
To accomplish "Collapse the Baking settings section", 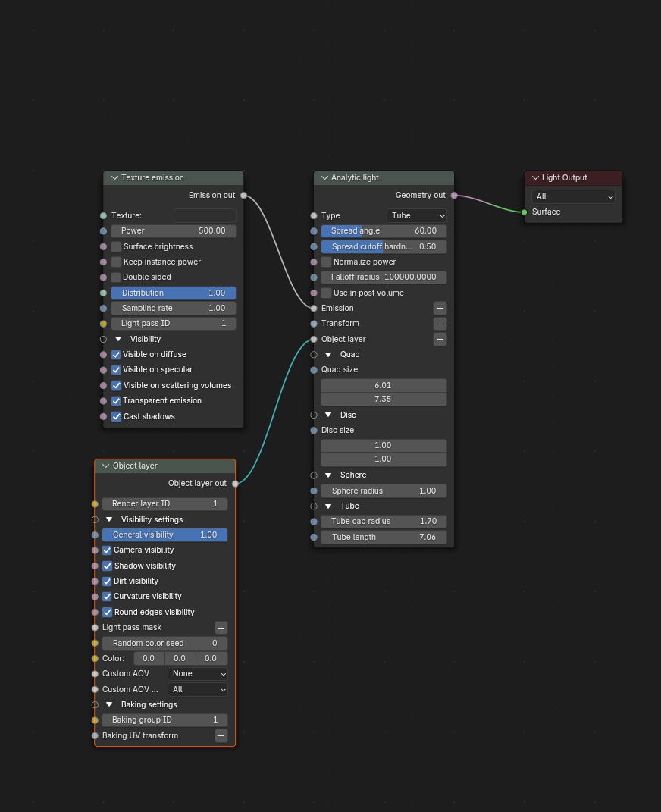I will tap(109, 705).
